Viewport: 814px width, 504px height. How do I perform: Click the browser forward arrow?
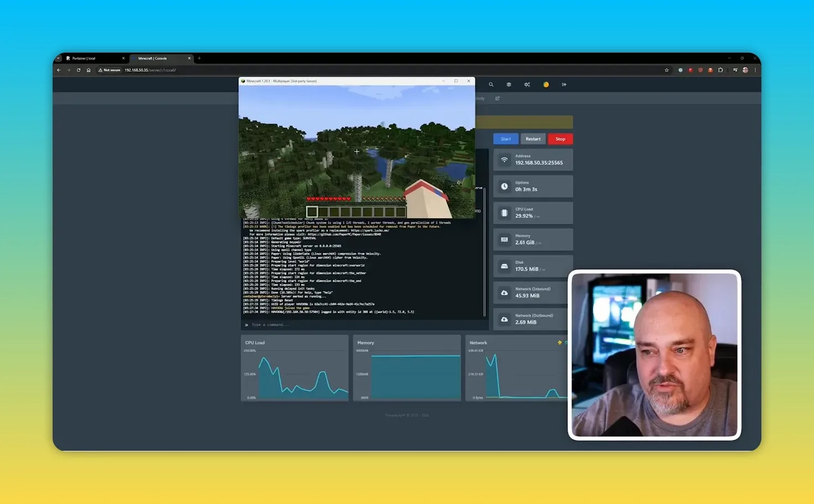tap(69, 70)
